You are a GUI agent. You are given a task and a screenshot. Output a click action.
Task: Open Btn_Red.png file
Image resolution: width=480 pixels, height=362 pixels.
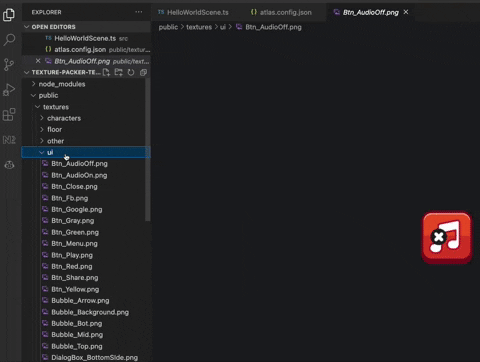[86, 266]
